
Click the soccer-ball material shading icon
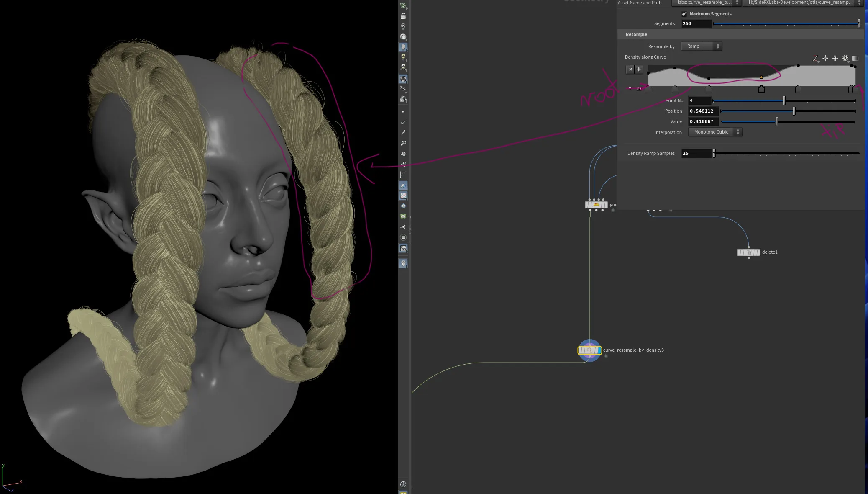(x=403, y=79)
